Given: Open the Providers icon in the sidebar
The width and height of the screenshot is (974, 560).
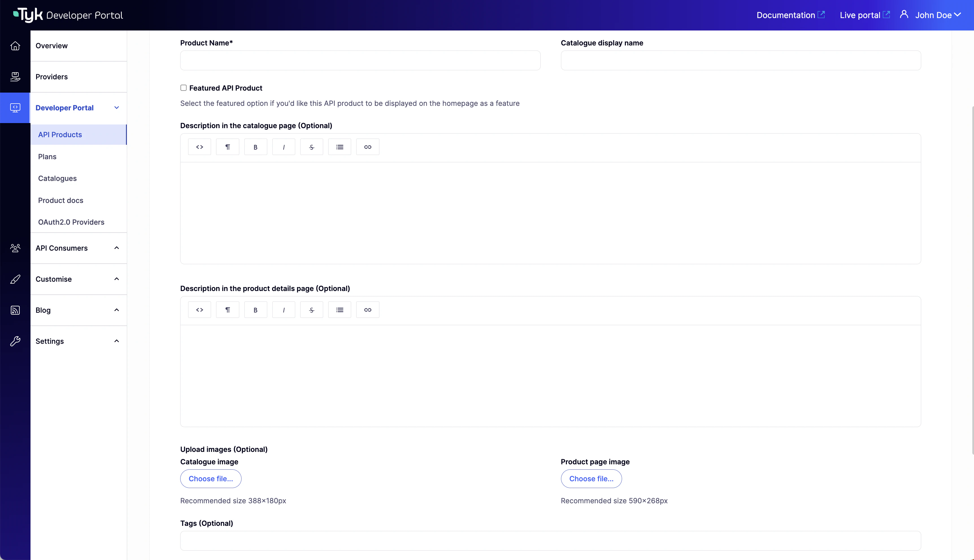Looking at the screenshot, I should 15,76.
